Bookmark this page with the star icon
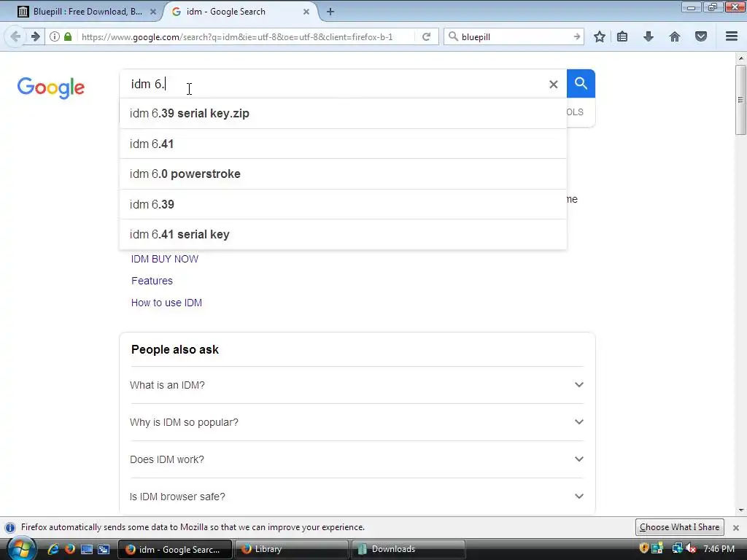 click(600, 36)
